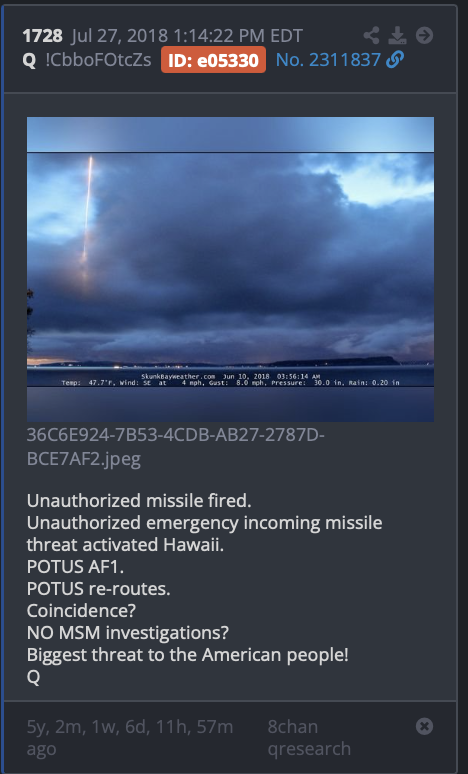Click the 36C6E924 jpeg filename

click(x=176, y=447)
